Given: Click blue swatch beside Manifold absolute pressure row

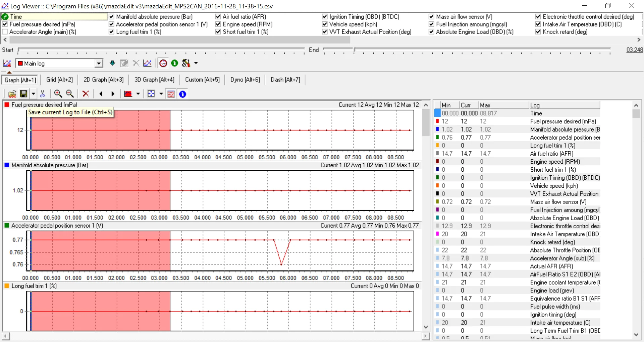Looking at the screenshot, I should click(437, 129).
